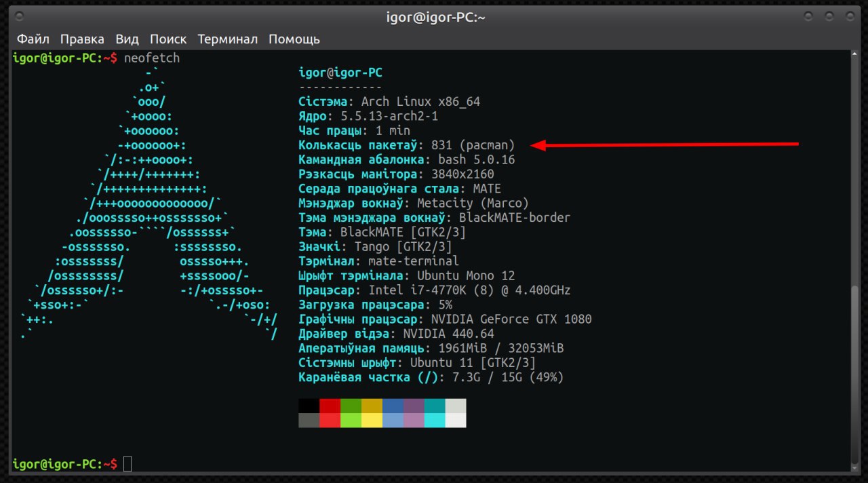Click the light purple color block
The height and width of the screenshot is (483, 868).
[414, 421]
